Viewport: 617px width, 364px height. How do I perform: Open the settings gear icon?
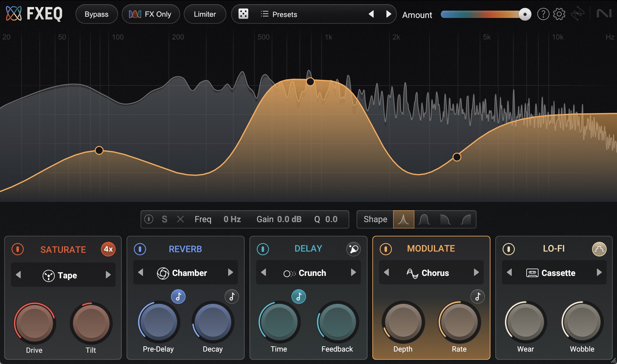[x=559, y=14]
